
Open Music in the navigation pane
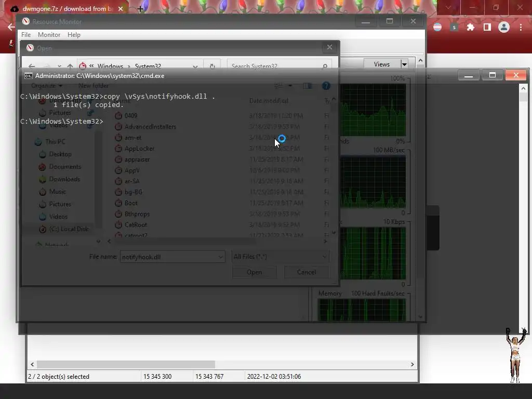point(57,191)
